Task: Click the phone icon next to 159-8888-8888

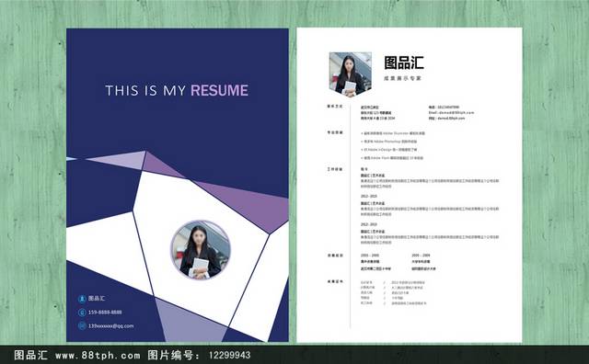Action: 82,313
